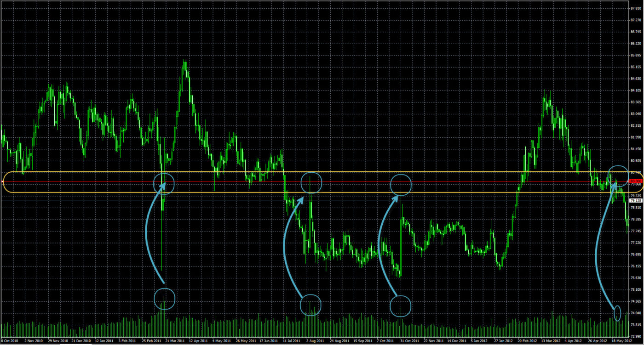644x345 pixels.
Task: Select the 81.990 price level label
Action: [636, 137]
